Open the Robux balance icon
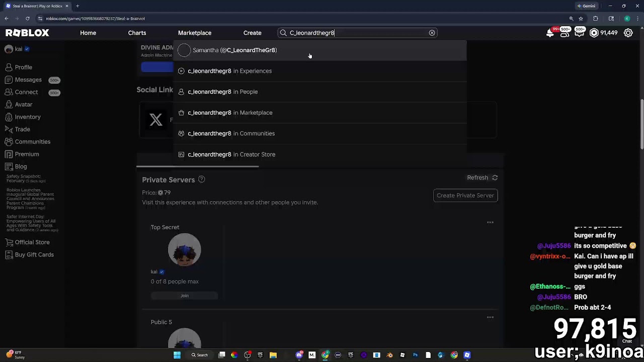644x362 pixels. tap(594, 33)
